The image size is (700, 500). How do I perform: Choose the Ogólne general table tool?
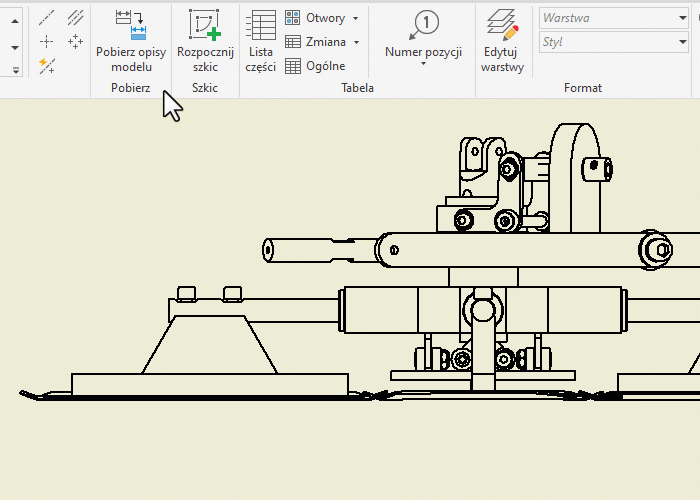293,66
